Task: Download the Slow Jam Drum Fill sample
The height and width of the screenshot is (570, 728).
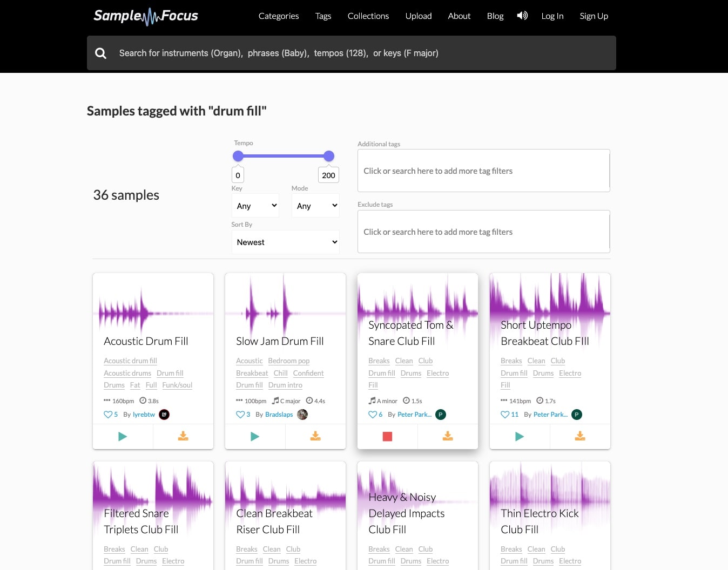Action: 315,437
